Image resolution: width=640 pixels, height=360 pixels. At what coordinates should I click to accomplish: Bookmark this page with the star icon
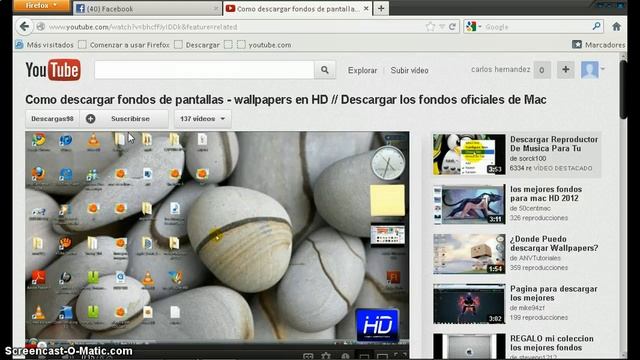430,27
